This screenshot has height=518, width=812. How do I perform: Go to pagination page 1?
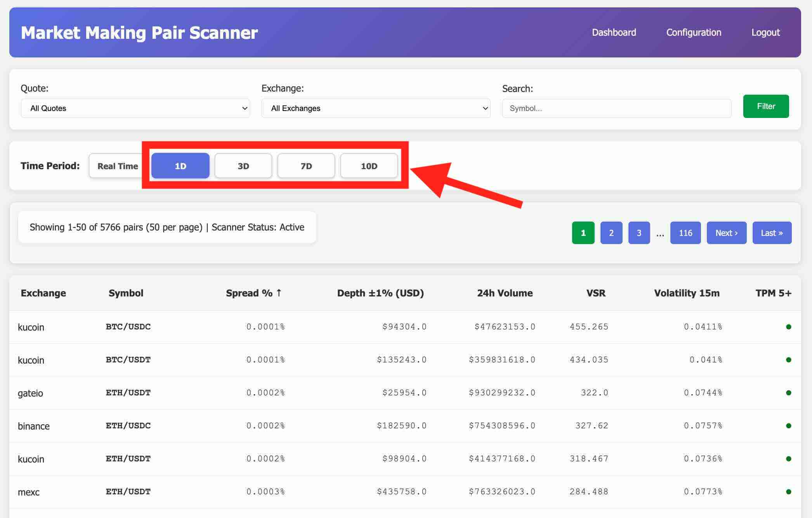point(583,233)
